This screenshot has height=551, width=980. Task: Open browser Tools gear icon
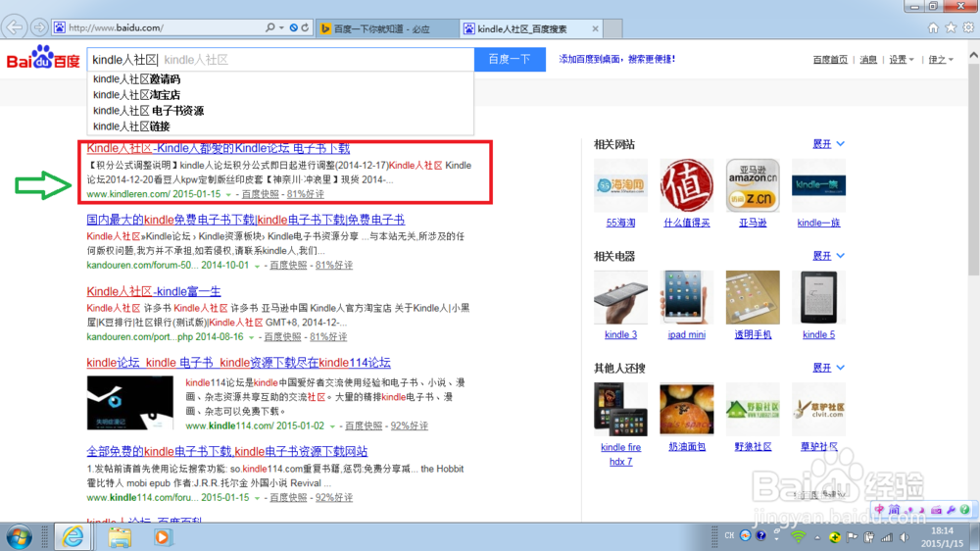pos(968,27)
